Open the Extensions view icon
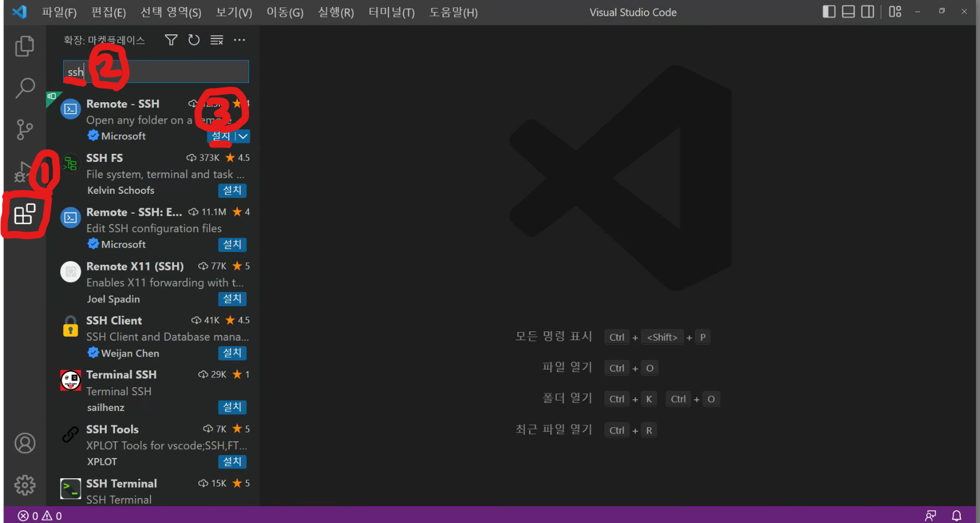Viewport: 980px width, 523px height. click(25, 214)
